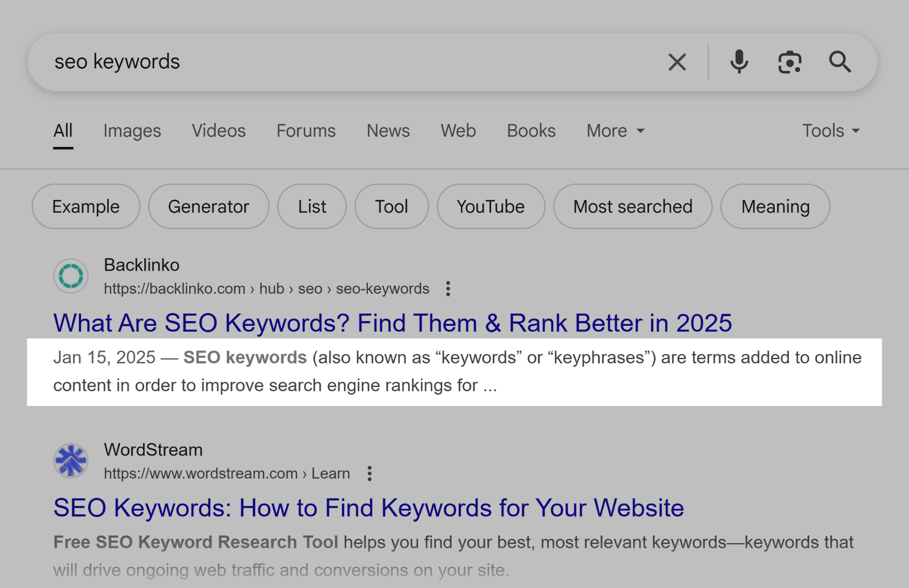Clear the search query with the X icon
Screen dimensions: 909x588
(677, 62)
